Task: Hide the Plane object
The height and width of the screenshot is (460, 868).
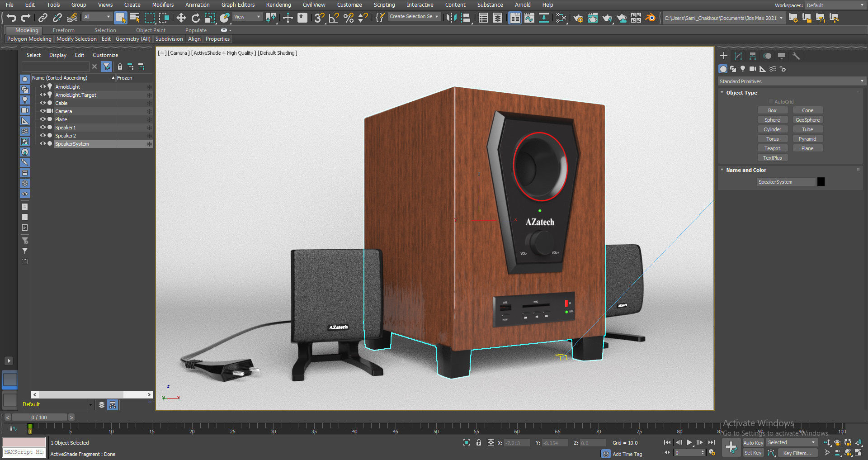Action: tap(43, 119)
